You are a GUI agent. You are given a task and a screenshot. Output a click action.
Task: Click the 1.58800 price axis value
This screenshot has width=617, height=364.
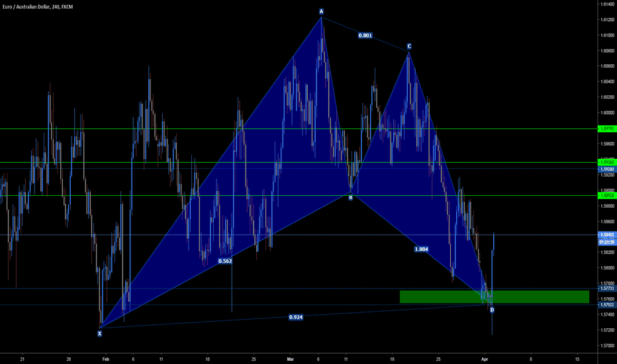pos(608,206)
